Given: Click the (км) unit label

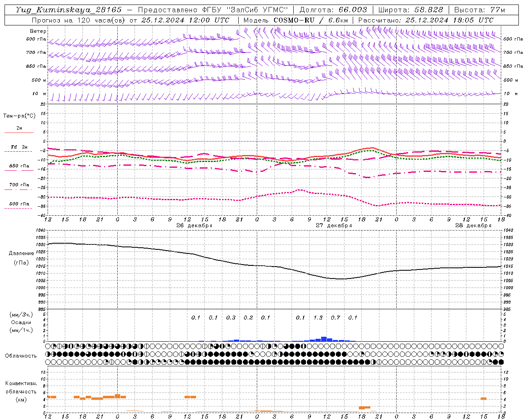Looking at the screenshot, I should tap(21, 399).
